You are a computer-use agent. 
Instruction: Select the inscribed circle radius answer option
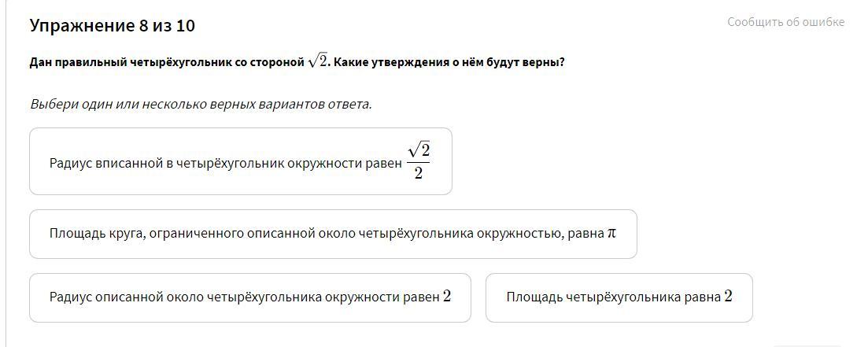[x=240, y=161]
